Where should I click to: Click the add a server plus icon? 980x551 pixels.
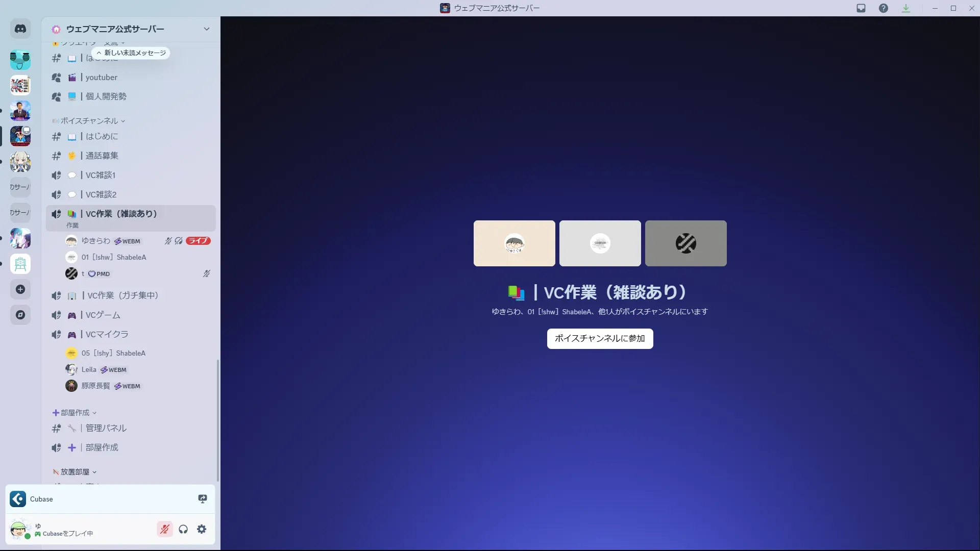tap(20, 289)
